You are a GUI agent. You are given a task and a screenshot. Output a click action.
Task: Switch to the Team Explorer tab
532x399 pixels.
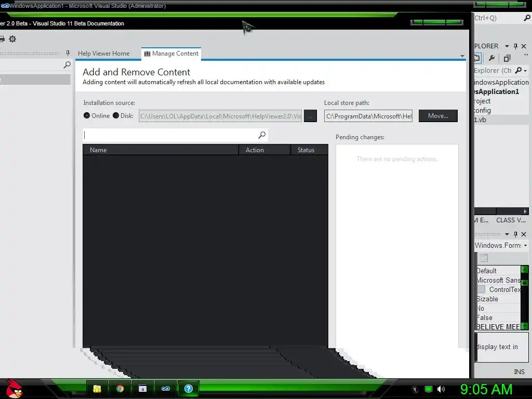pyautogui.click(x=482, y=220)
